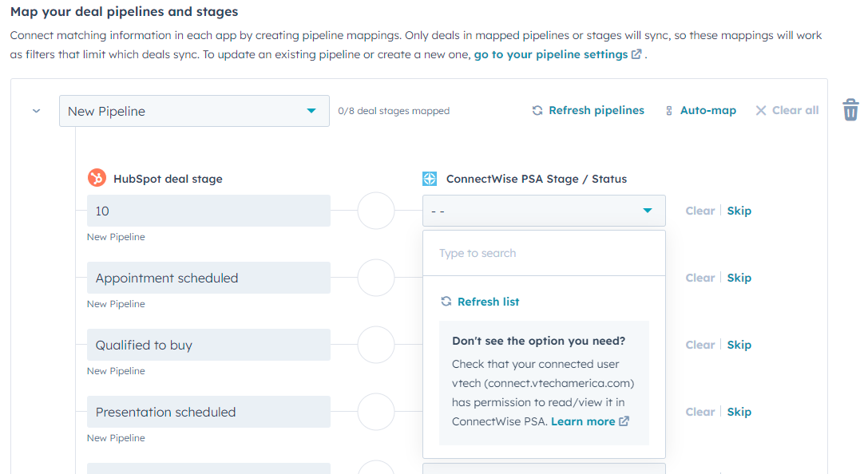Skip the Appointment scheduled stage
The width and height of the screenshot is (868, 474).
pos(739,278)
